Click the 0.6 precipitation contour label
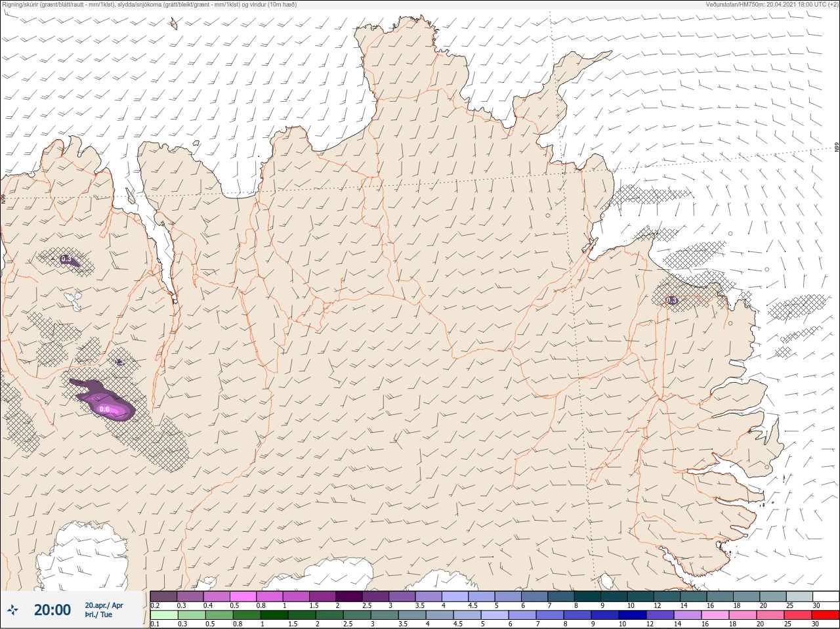The height and width of the screenshot is (629, 840). [x=104, y=410]
